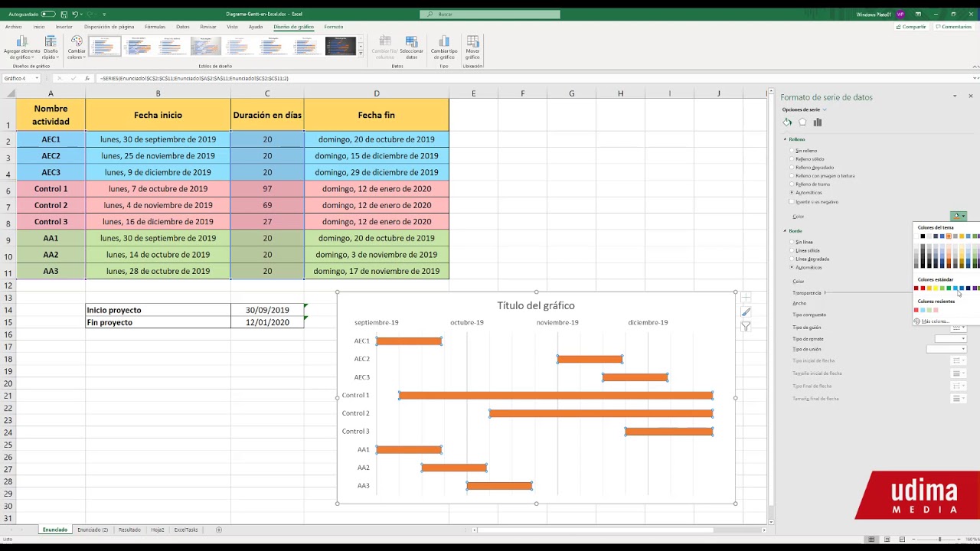Collapse the Borde section
Image resolution: width=980 pixels, height=551 pixels.
click(x=785, y=230)
